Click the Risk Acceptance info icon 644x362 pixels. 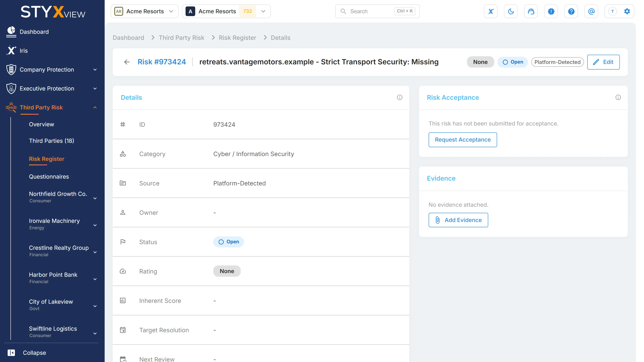tap(618, 97)
